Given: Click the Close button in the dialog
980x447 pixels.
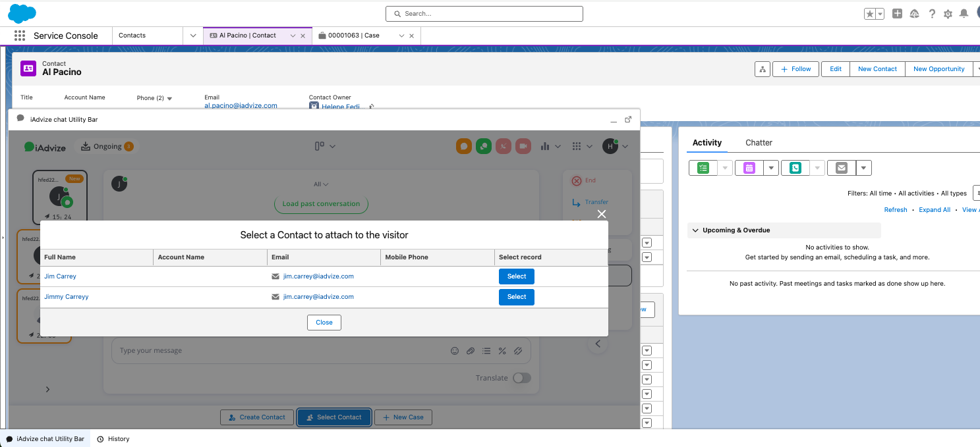Looking at the screenshot, I should 324,323.
